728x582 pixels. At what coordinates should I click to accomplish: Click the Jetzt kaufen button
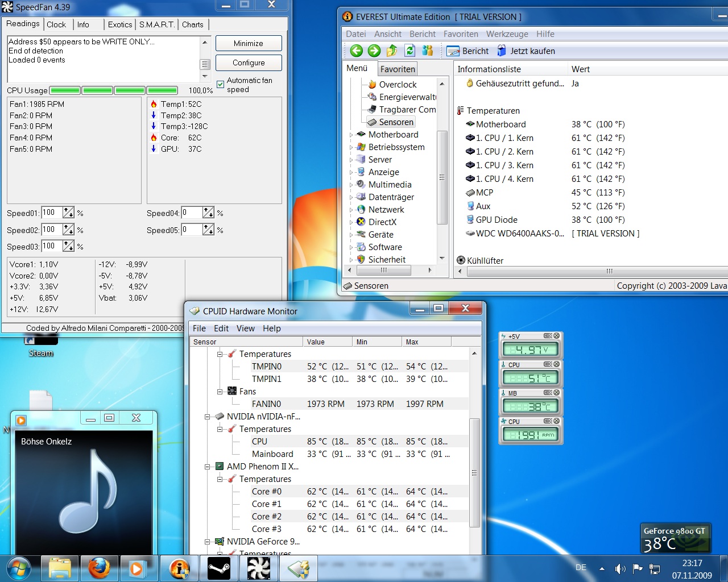(526, 51)
